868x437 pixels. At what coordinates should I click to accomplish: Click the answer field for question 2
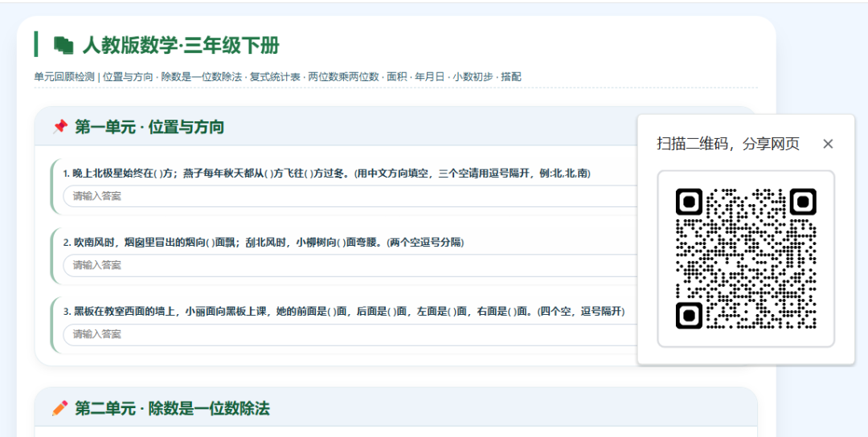[x=351, y=266]
